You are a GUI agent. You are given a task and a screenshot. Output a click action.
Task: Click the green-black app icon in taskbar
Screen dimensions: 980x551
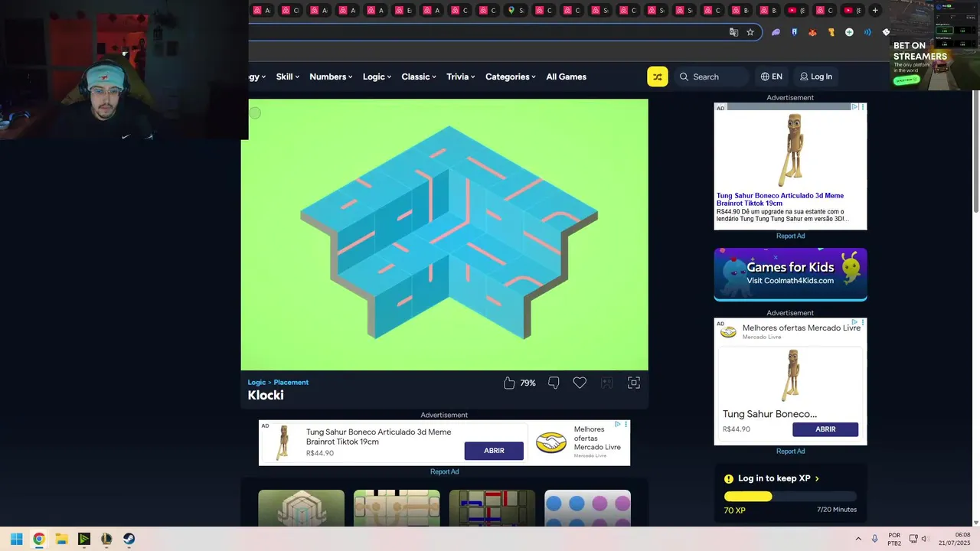pos(84,539)
